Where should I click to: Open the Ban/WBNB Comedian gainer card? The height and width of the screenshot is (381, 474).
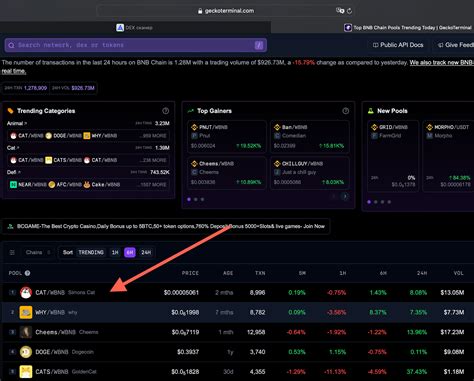[310, 136]
